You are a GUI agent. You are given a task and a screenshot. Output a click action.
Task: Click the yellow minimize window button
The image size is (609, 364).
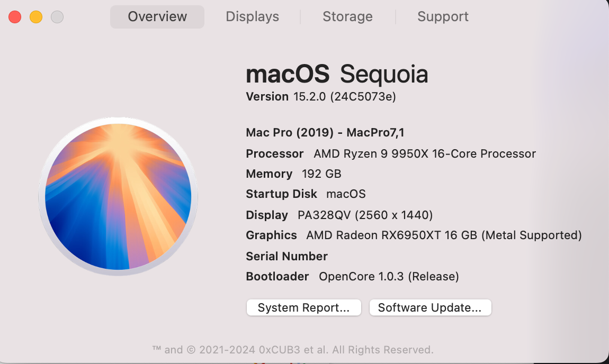(x=36, y=17)
